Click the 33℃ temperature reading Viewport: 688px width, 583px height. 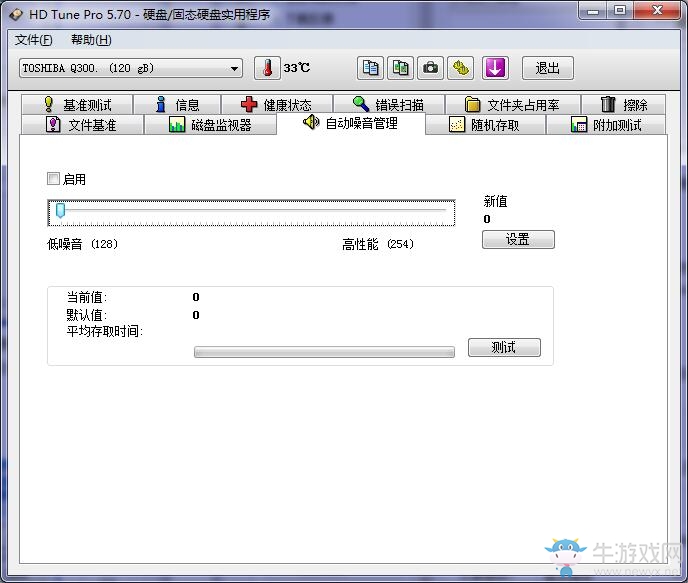pyautogui.click(x=297, y=68)
